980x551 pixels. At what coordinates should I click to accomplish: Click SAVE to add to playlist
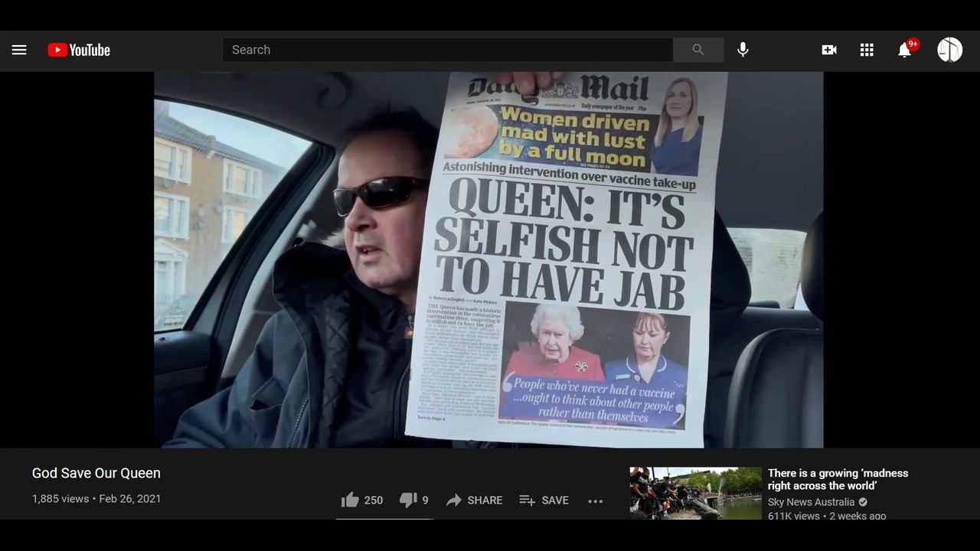click(x=544, y=500)
